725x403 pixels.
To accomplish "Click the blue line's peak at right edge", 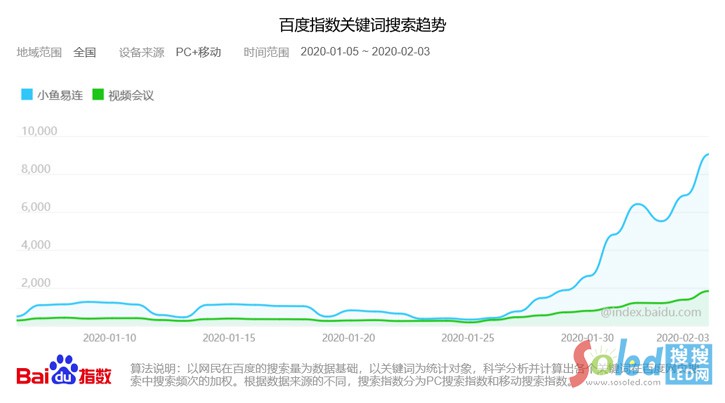I will point(706,155).
